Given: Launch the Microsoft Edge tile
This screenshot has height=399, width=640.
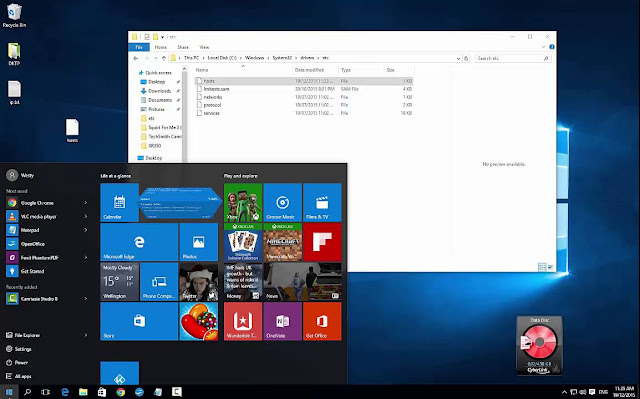Looking at the screenshot, I should click(139, 242).
